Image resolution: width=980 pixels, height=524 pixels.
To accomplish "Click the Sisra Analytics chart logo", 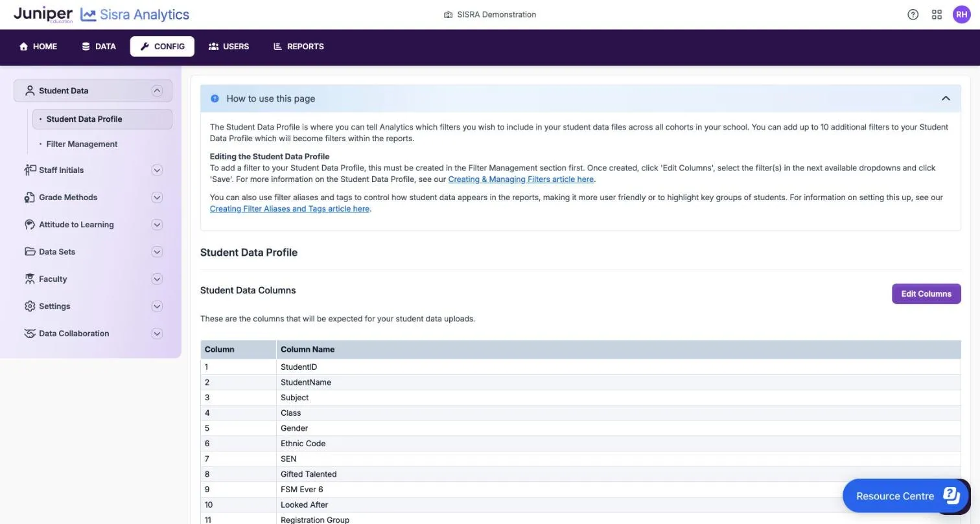I will [88, 14].
